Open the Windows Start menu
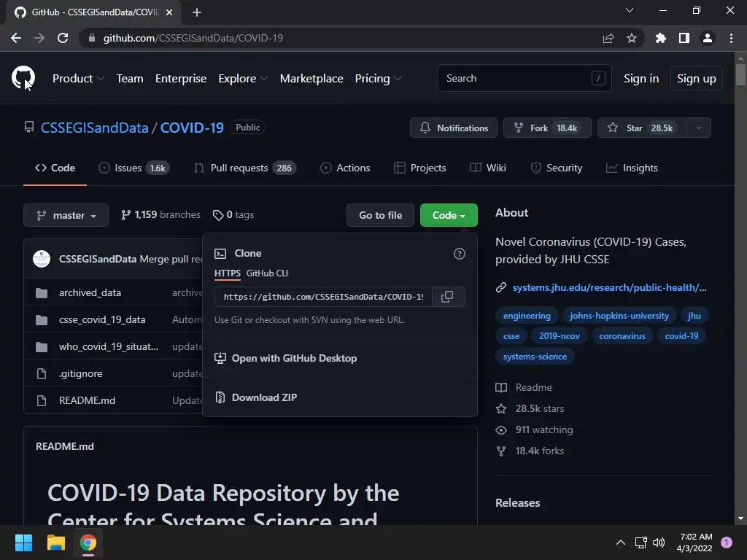 point(23,542)
